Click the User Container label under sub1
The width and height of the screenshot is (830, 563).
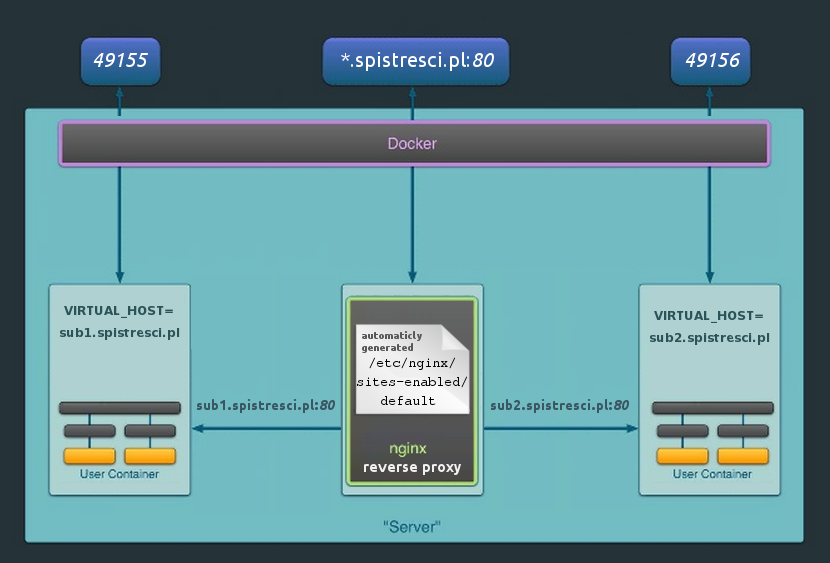(119, 474)
